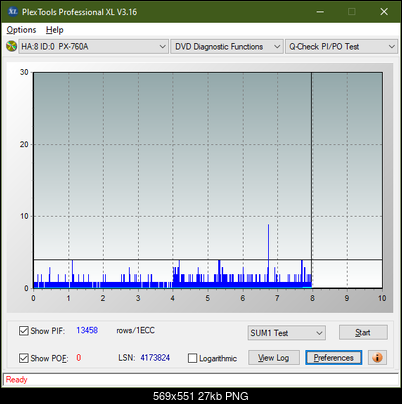Open the orange info icon button
The width and height of the screenshot is (402, 404).
377,358
